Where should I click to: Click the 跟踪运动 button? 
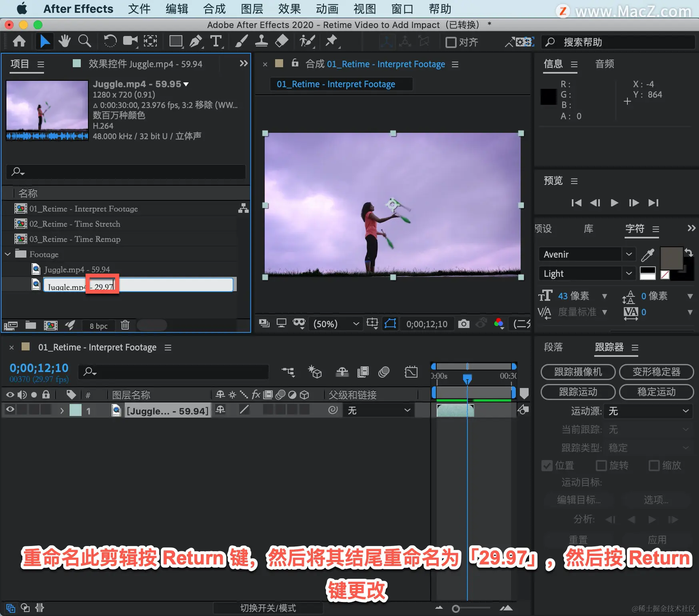click(x=578, y=392)
